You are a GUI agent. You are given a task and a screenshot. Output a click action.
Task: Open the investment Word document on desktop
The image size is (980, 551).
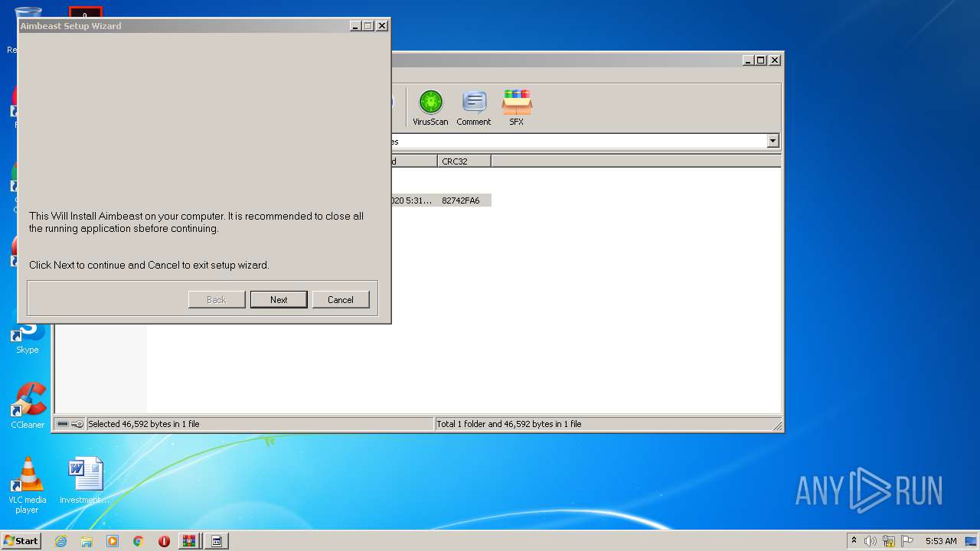pyautogui.click(x=84, y=481)
